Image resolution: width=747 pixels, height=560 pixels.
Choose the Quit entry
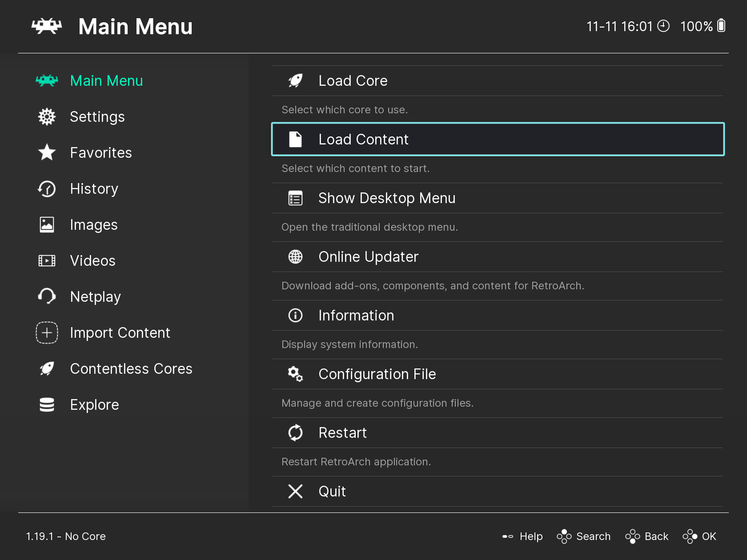click(498, 491)
